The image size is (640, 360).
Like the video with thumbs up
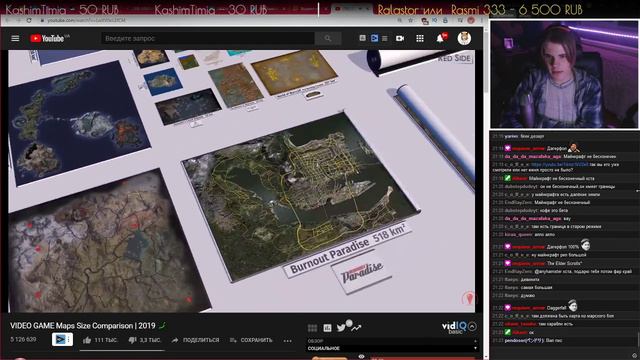pyautogui.click(x=100, y=340)
